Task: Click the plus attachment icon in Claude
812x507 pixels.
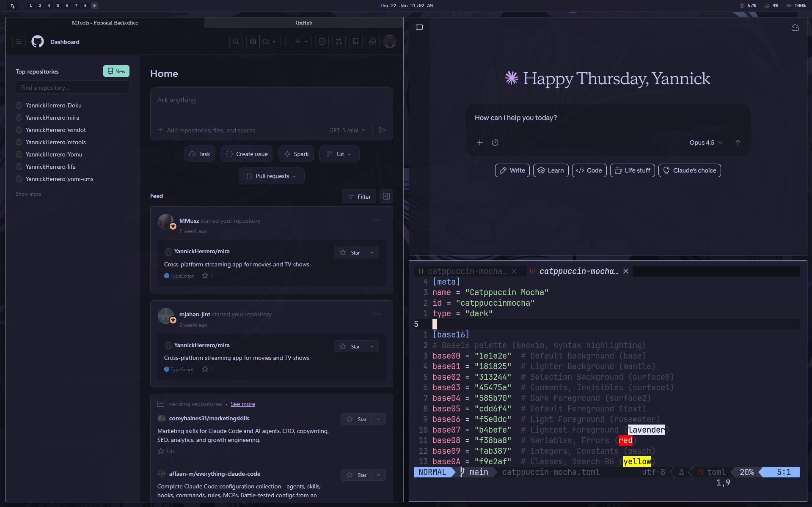Action: [480, 143]
